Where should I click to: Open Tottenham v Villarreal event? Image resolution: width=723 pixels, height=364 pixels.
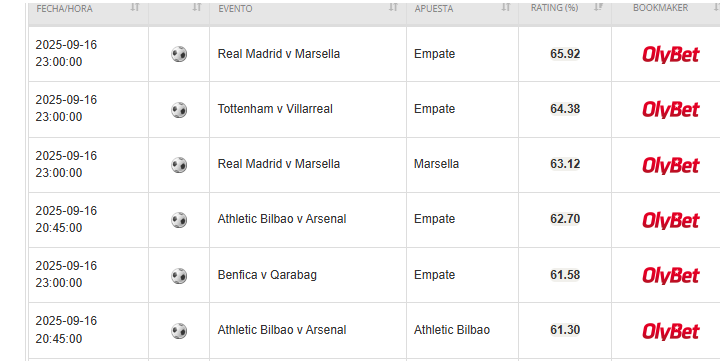275,109
